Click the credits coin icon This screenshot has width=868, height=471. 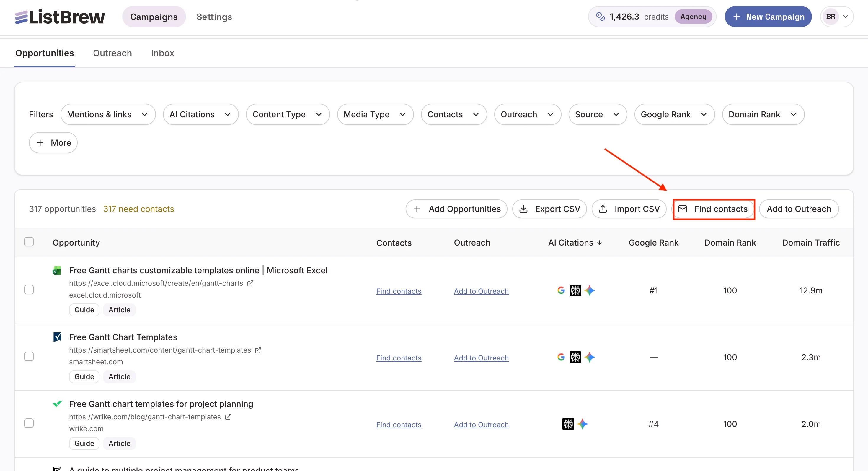(600, 17)
